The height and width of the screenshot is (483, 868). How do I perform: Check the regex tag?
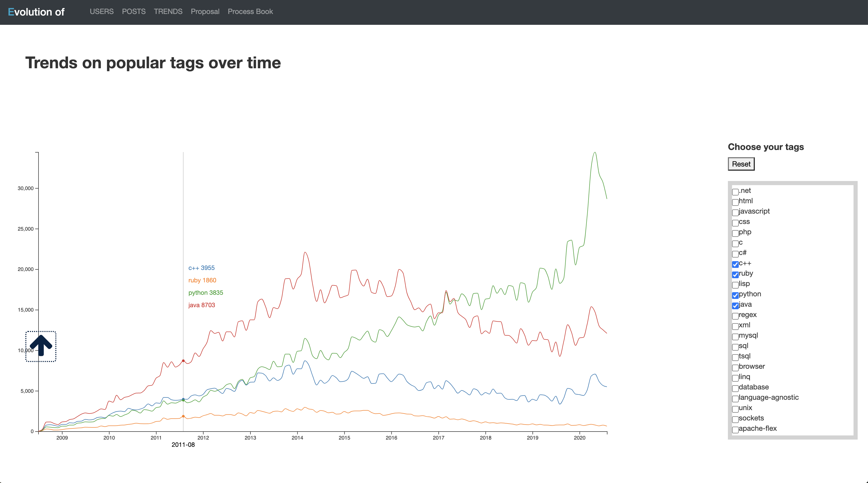coord(735,316)
